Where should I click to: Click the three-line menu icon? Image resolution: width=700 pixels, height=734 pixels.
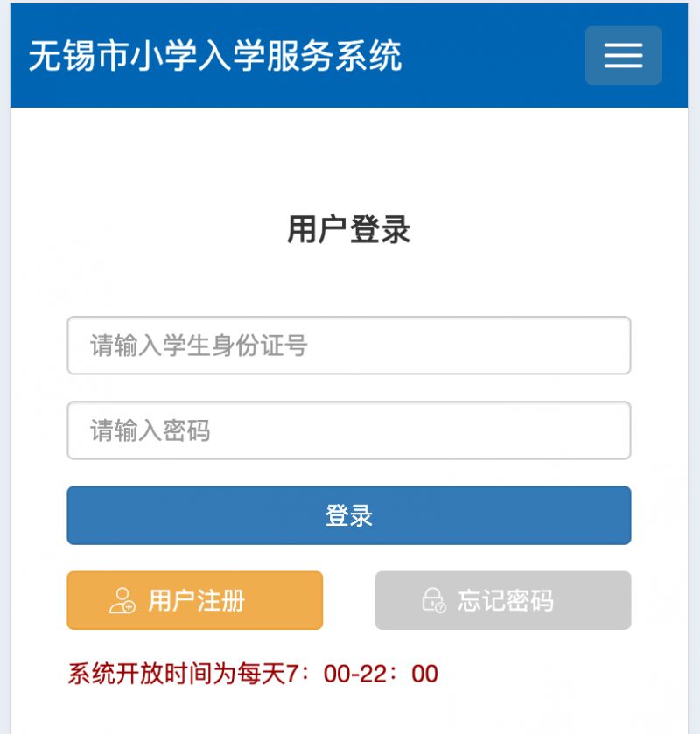(x=623, y=56)
